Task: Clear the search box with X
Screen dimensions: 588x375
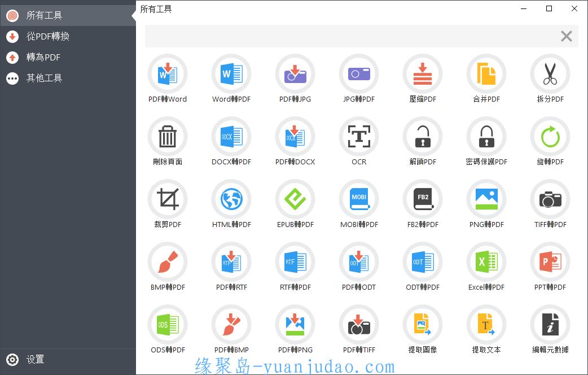Action: pos(566,36)
